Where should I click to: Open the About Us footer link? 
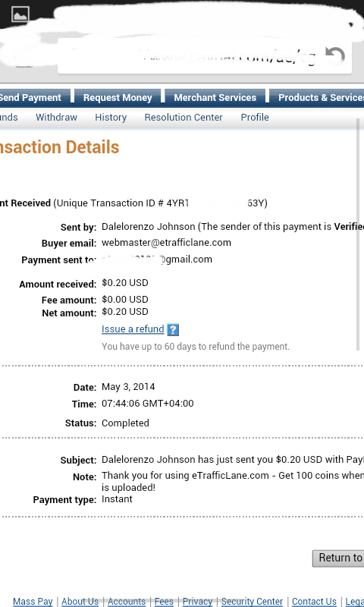[x=80, y=601]
